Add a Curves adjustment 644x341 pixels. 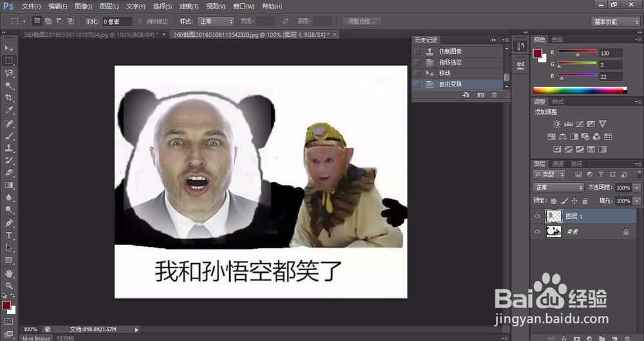[580, 124]
